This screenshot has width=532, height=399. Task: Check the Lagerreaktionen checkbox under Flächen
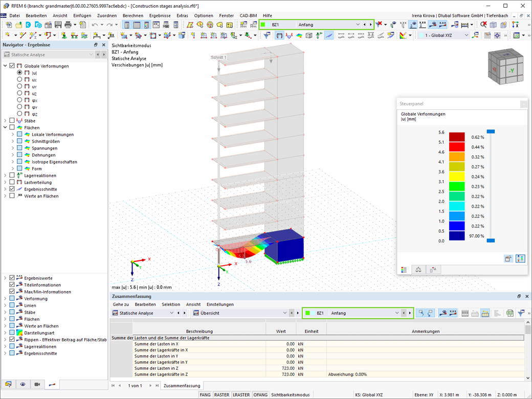click(x=12, y=175)
